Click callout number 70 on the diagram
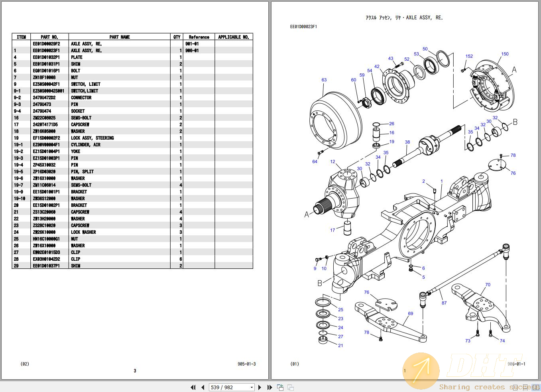Screen dimensions: 541x392 [488, 285]
